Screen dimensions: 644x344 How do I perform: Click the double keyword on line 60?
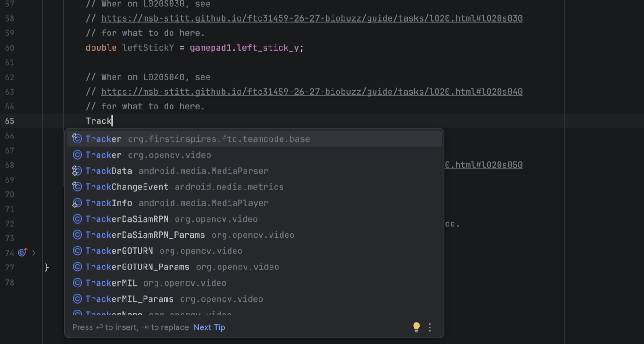coord(101,48)
